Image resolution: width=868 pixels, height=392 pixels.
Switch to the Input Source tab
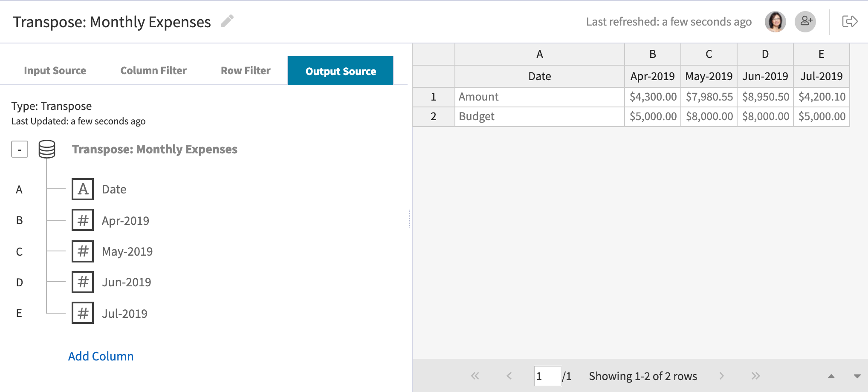pyautogui.click(x=55, y=70)
